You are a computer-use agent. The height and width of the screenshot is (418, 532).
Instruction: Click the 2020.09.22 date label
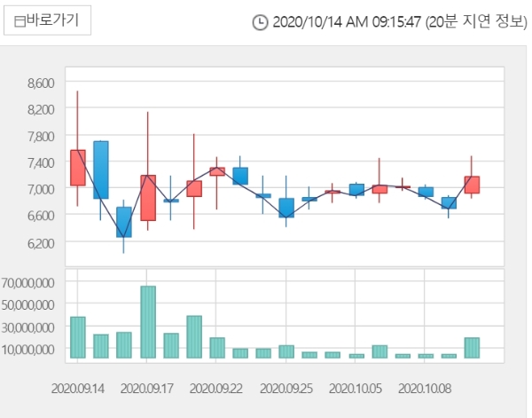point(216,389)
